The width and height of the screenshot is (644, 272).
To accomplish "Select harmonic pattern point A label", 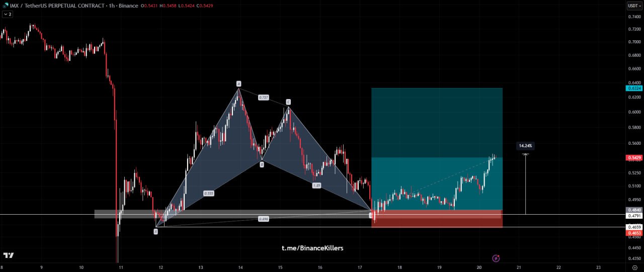I will 238,83.
